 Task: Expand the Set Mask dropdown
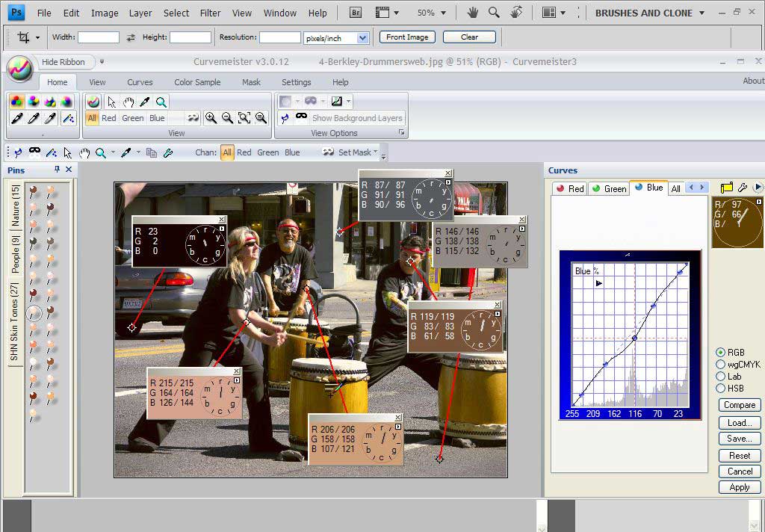click(376, 152)
